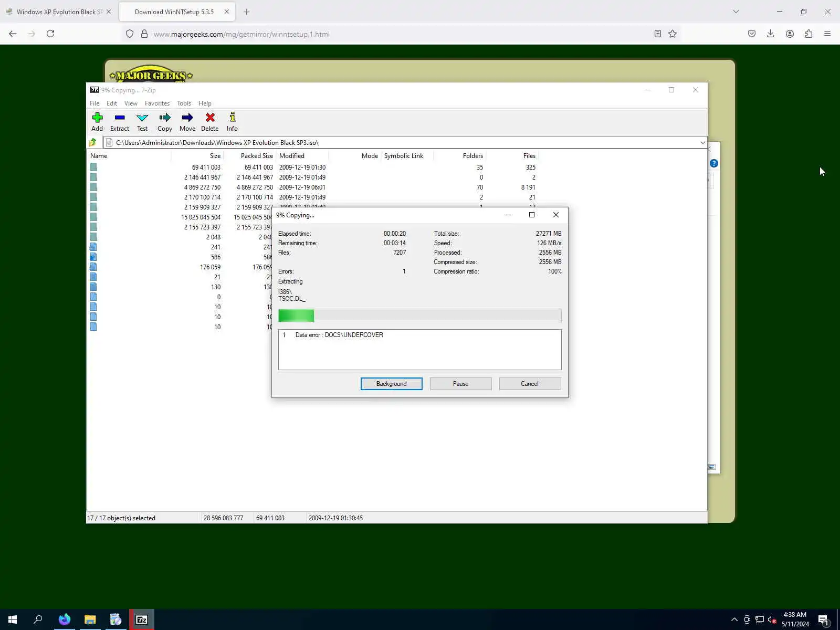
Task: Open the notification center icon
Action: click(x=823, y=619)
